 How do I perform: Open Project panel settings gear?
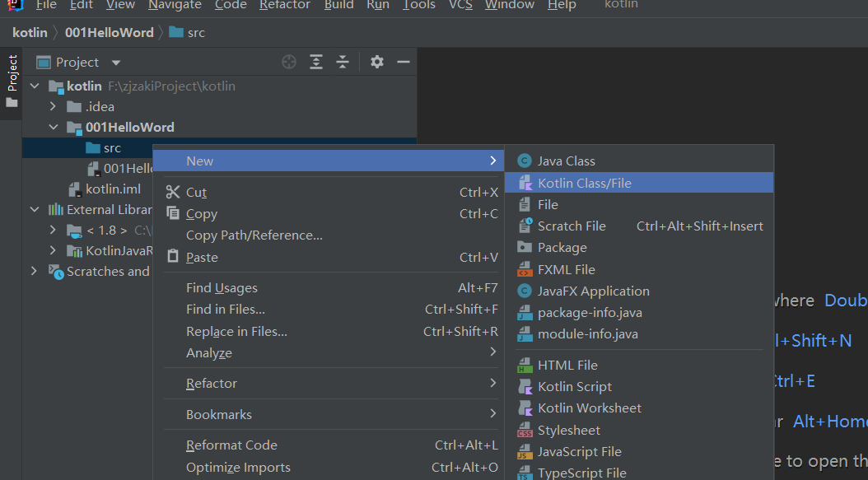(377, 62)
